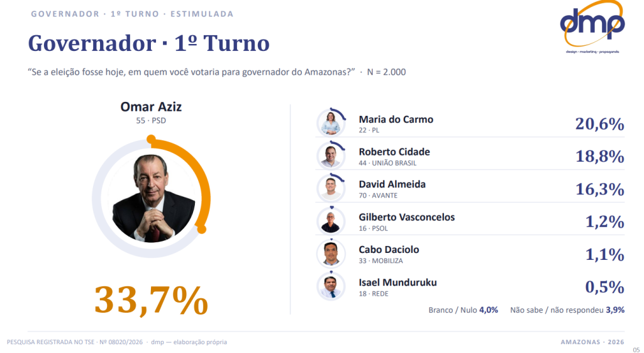
Task: Click the Branco / Nulo 4,0% text
Action: tap(464, 310)
